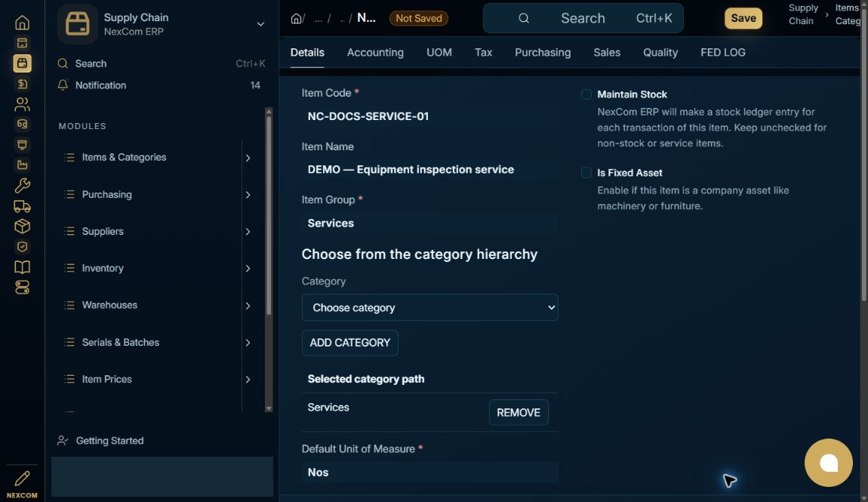This screenshot has width=868, height=502.
Task: Open the Choose category dropdown
Action: [x=429, y=307]
